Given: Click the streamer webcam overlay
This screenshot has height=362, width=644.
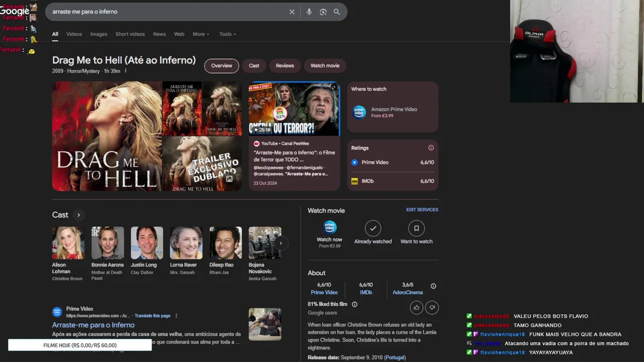Looking at the screenshot, I should tap(577, 51).
